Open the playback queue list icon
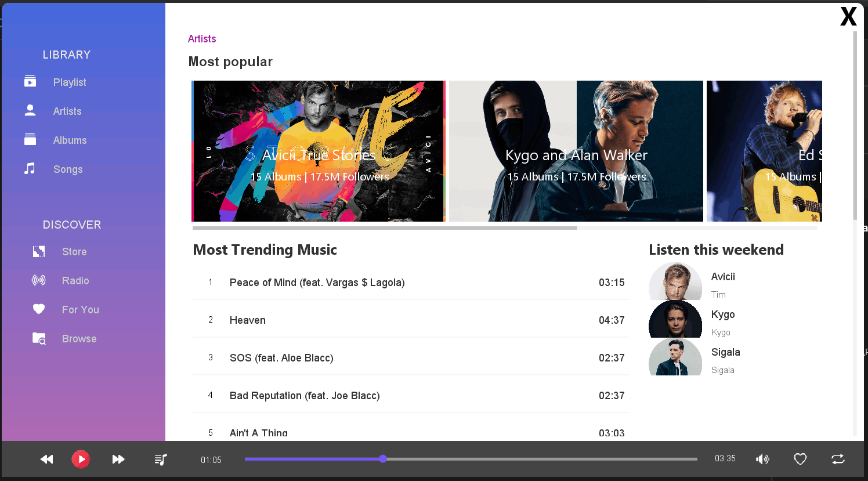Screen dimensions: 868x481 161,459
